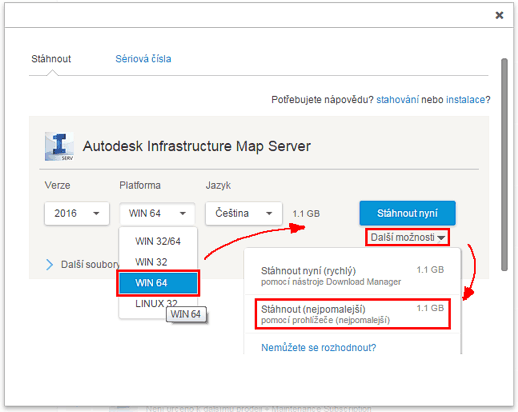Open the Jazyk Čeština dropdown
This screenshot has height=412, width=518.
click(244, 213)
